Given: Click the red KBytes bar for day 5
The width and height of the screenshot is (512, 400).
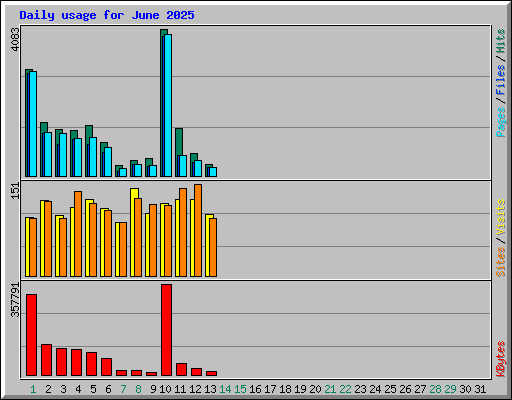Looking at the screenshot, I should pyautogui.click(x=91, y=364).
